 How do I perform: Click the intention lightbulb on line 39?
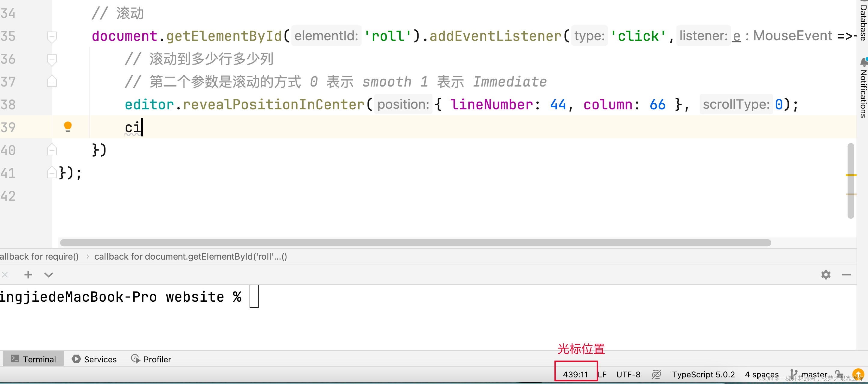(x=68, y=126)
